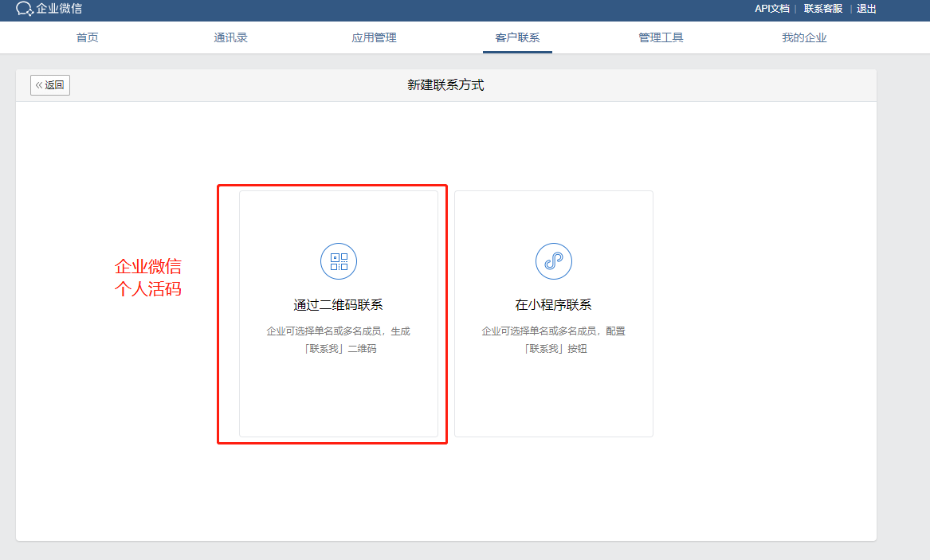Viewport: 930px width, 560px height.
Task: Go to the 管理工具 tab
Action: pyautogui.click(x=661, y=37)
